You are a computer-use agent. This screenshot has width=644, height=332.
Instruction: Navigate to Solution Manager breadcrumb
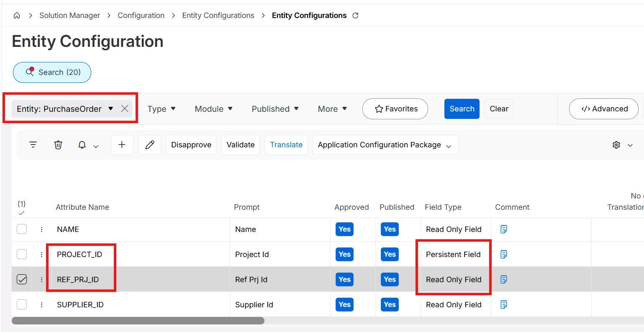[x=69, y=15]
